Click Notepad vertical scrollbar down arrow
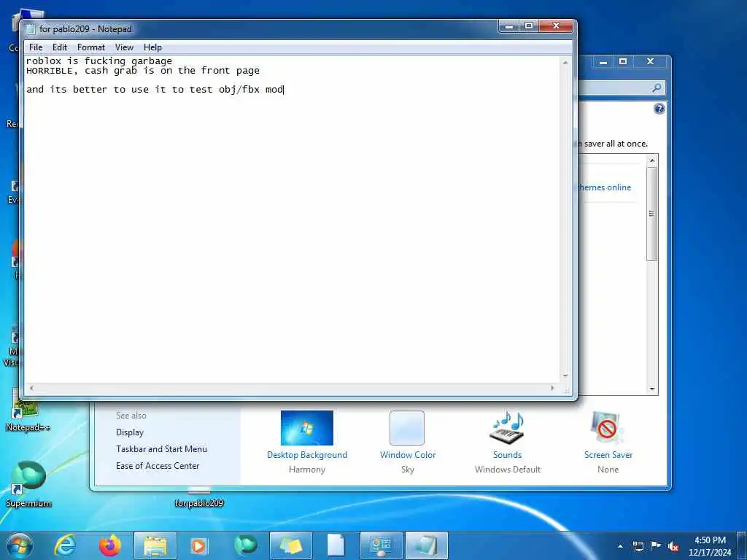 tap(565, 376)
